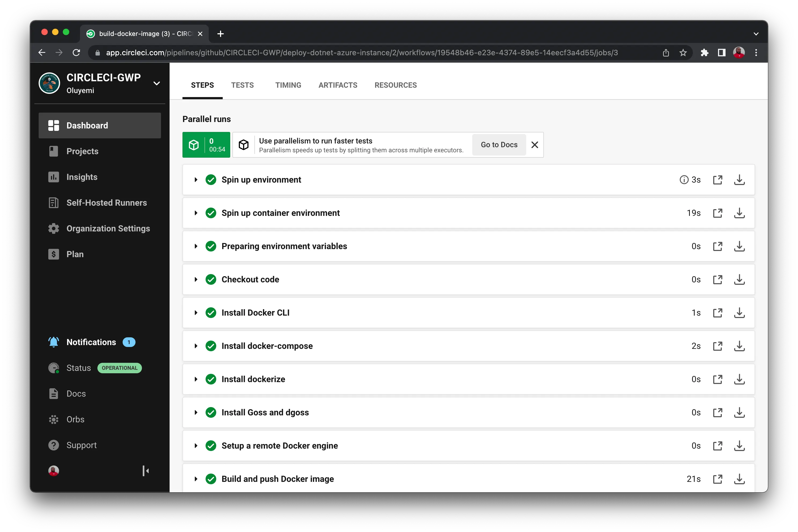Collapse the left sidebar

coord(146,471)
